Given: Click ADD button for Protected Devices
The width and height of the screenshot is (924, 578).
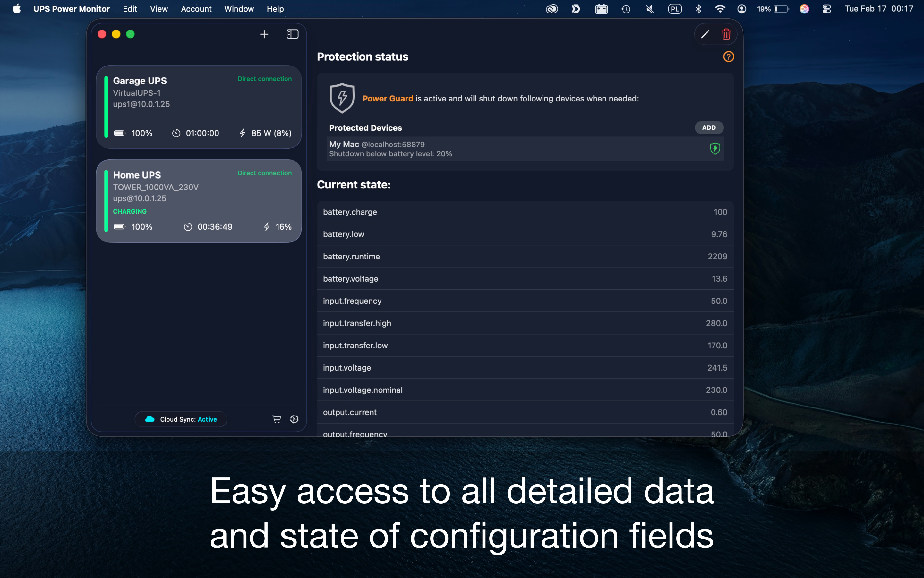Looking at the screenshot, I should click(x=709, y=128).
